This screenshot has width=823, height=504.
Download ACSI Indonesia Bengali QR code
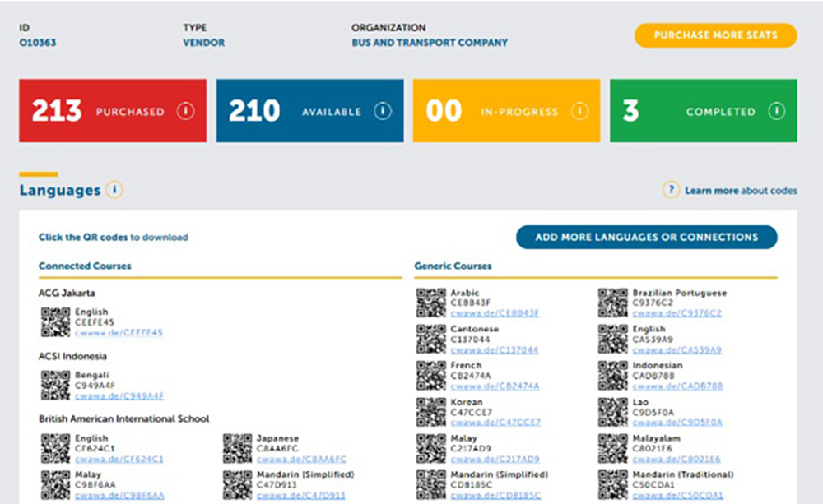[55, 386]
